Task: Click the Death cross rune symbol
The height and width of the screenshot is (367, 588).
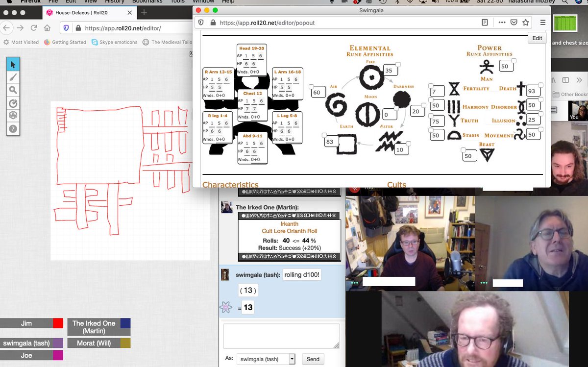Action: [x=521, y=88]
